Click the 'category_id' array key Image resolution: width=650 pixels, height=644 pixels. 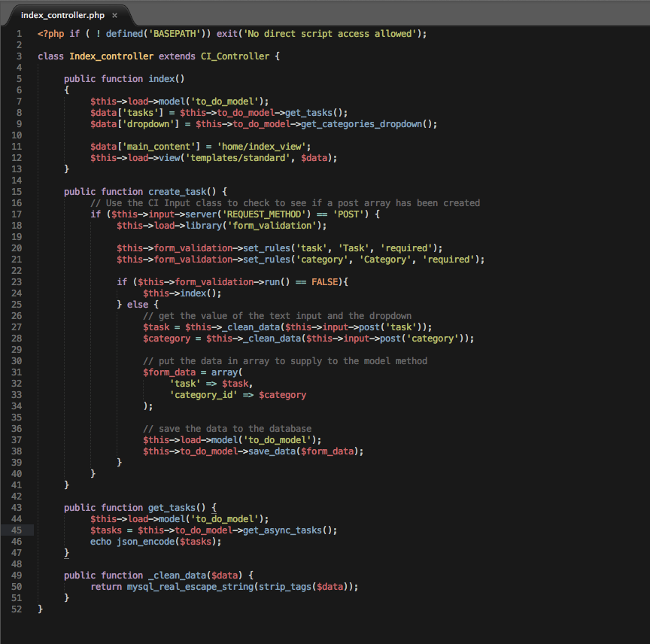(205, 395)
